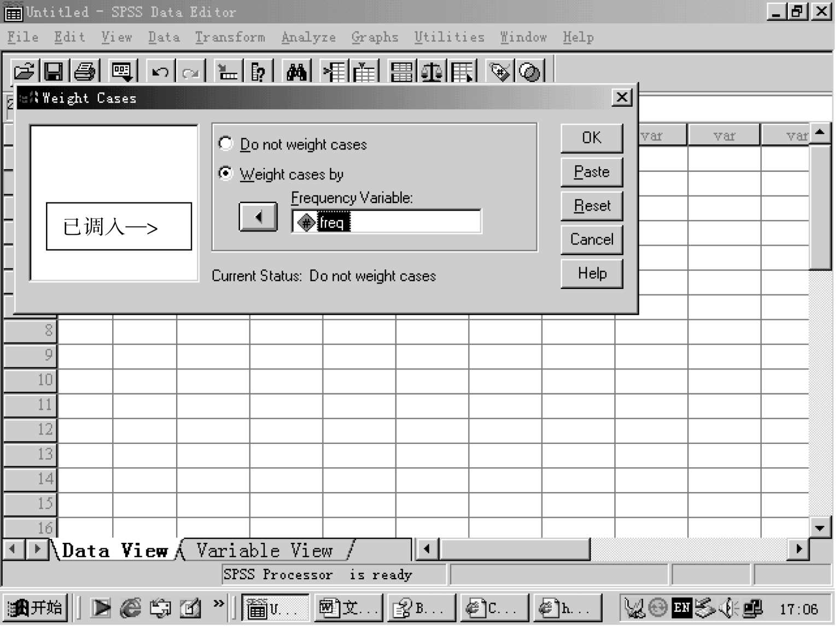Open the Graphs menu
The image size is (840, 631).
375,37
